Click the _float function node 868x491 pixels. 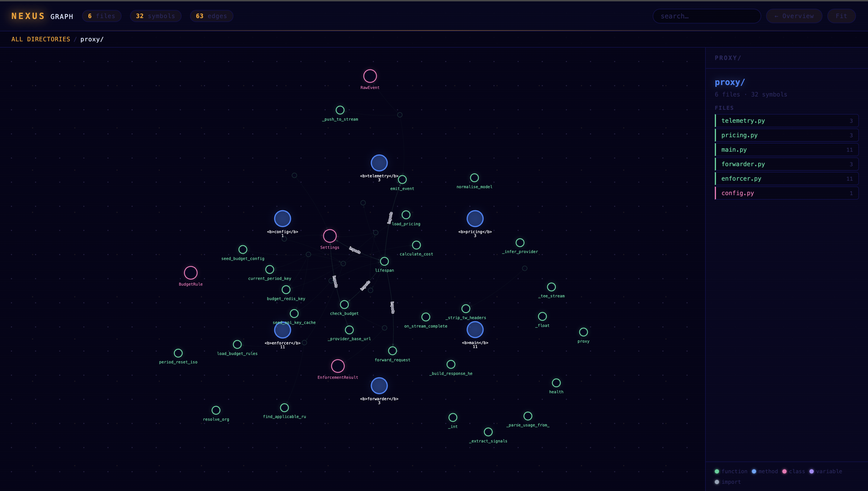tap(542, 316)
